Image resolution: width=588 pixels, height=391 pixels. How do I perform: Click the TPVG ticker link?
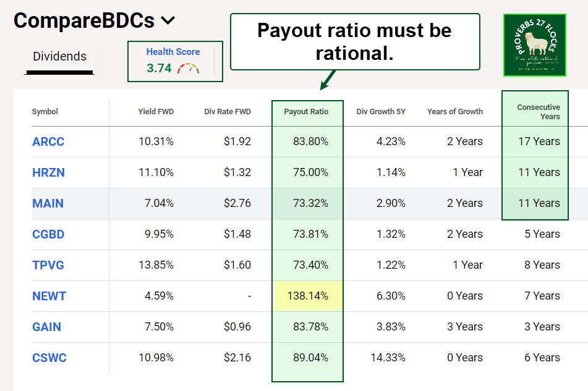pos(48,265)
